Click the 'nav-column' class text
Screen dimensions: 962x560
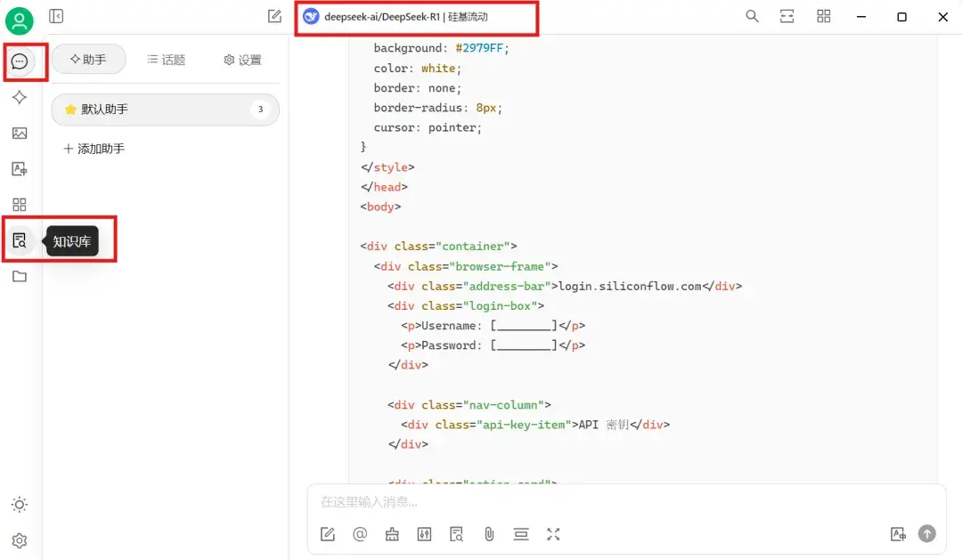coord(503,405)
